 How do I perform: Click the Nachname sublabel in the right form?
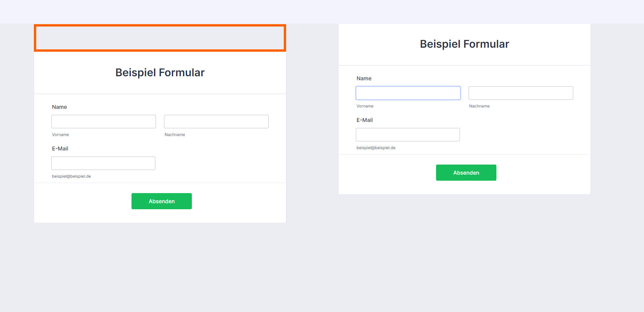click(479, 106)
